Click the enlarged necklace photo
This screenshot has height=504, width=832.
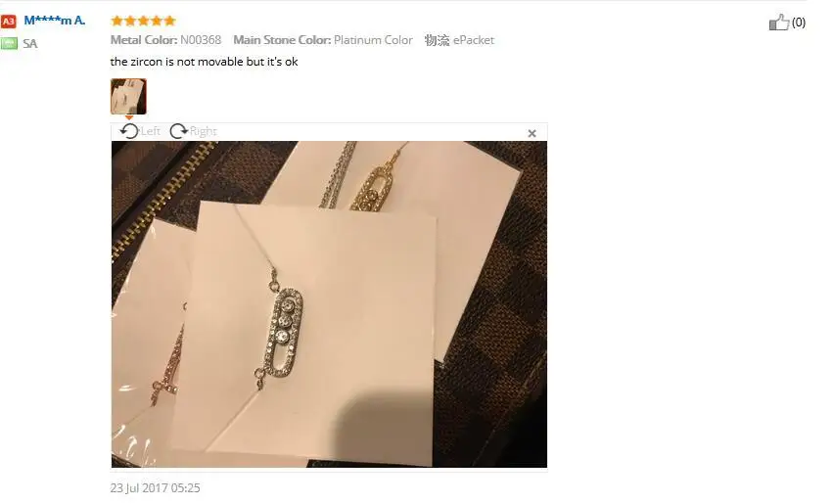329,304
